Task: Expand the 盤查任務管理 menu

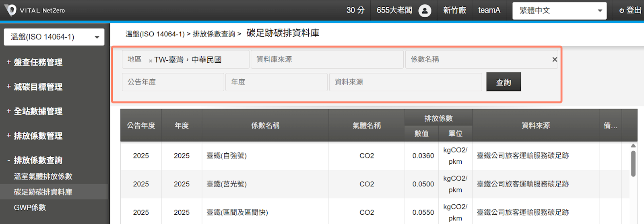Action: tap(35, 62)
